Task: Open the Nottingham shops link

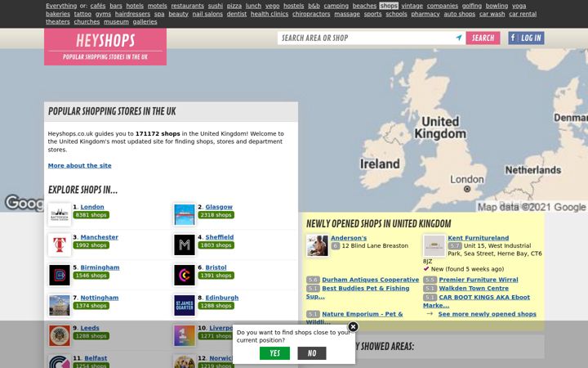Action: 100,298
